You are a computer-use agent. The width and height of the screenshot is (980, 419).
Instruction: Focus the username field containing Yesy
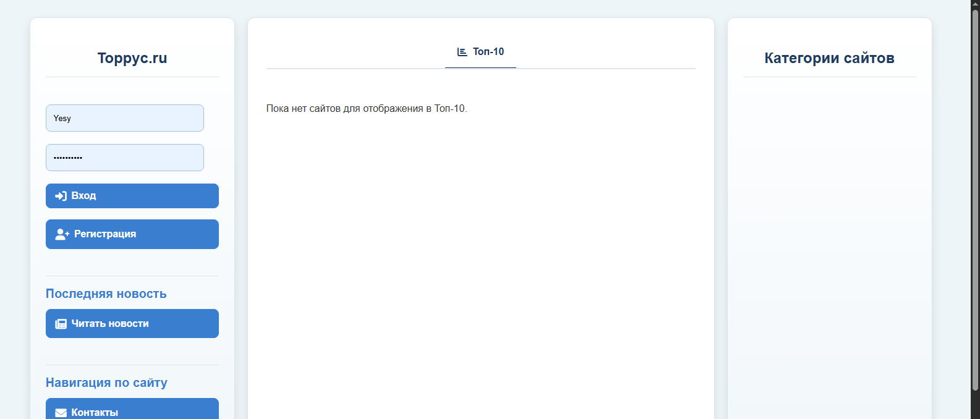click(124, 118)
